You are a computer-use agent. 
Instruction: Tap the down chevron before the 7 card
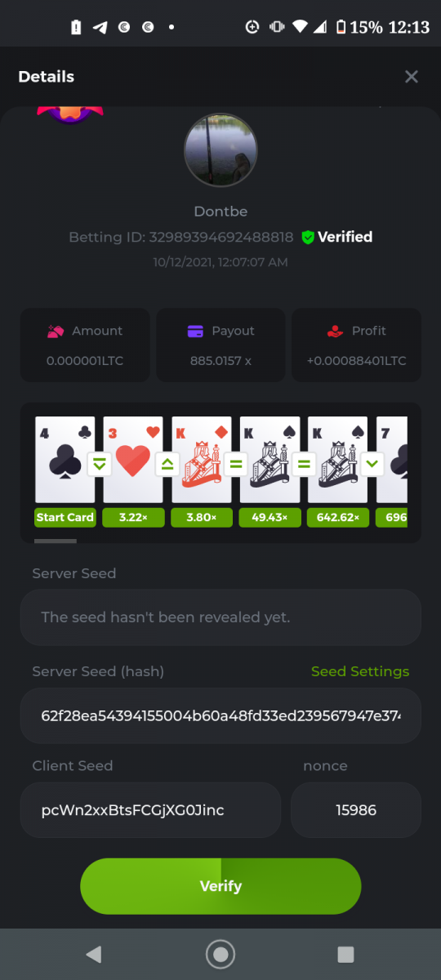[x=372, y=465]
